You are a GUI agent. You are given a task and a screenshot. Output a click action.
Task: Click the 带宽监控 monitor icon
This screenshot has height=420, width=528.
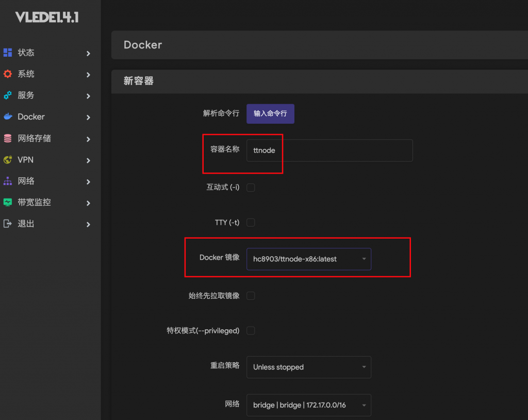click(8, 203)
